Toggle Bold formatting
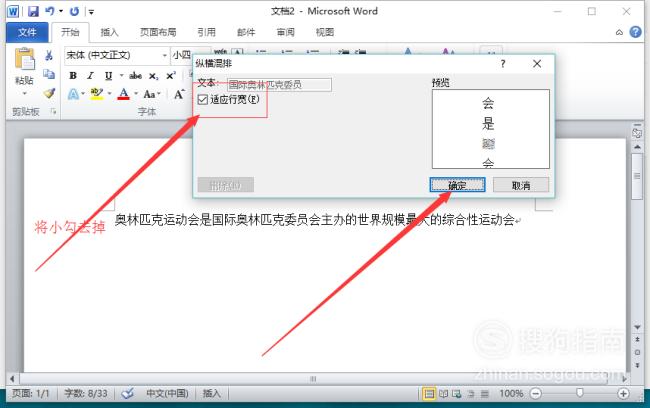650x408 pixels. 73,75
